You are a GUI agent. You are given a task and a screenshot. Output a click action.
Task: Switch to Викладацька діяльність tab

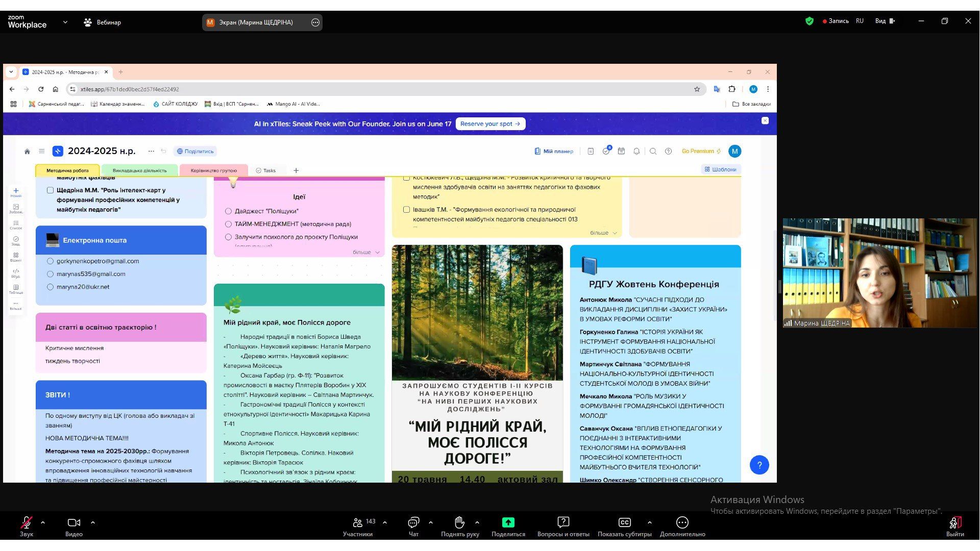[x=139, y=170]
